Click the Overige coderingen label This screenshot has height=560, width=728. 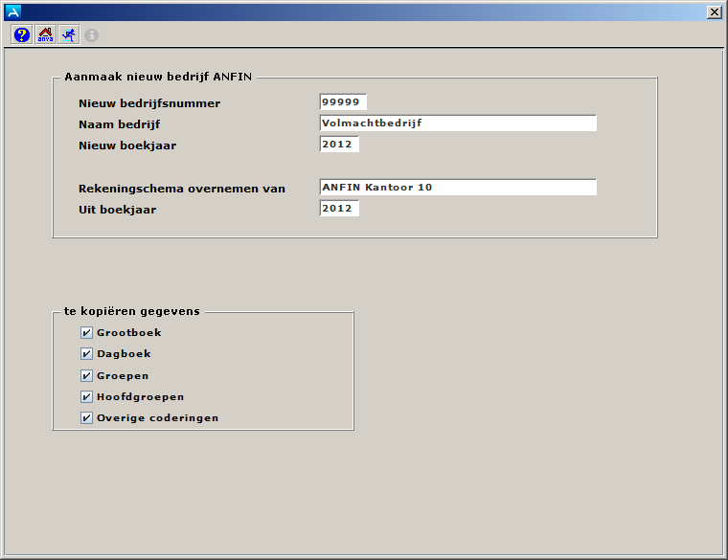(x=157, y=417)
